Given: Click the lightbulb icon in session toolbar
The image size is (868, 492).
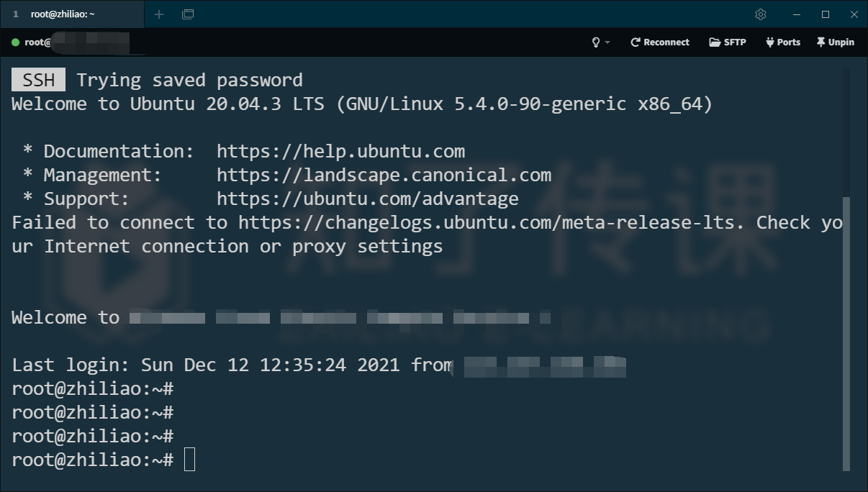Looking at the screenshot, I should pos(595,42).
